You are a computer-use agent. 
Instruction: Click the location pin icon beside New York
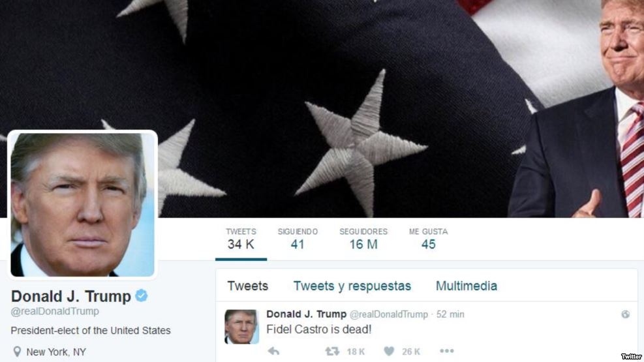coord(17,352)
